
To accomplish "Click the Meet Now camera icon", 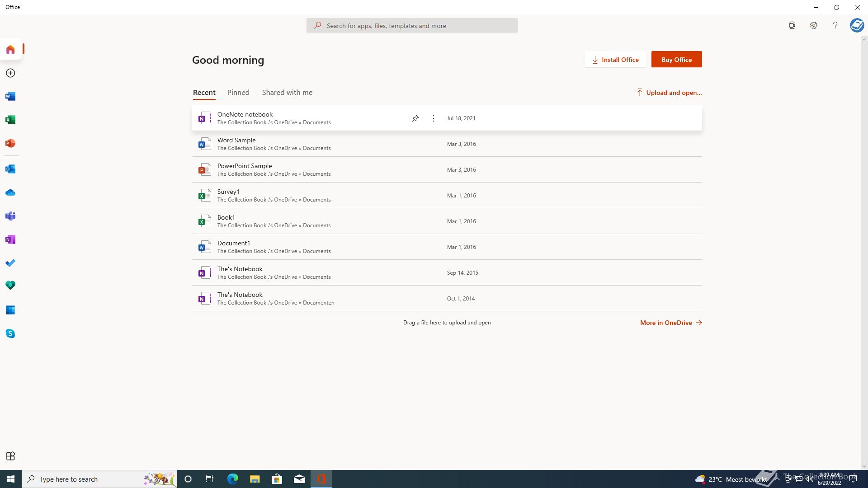I will coord(792,26).
